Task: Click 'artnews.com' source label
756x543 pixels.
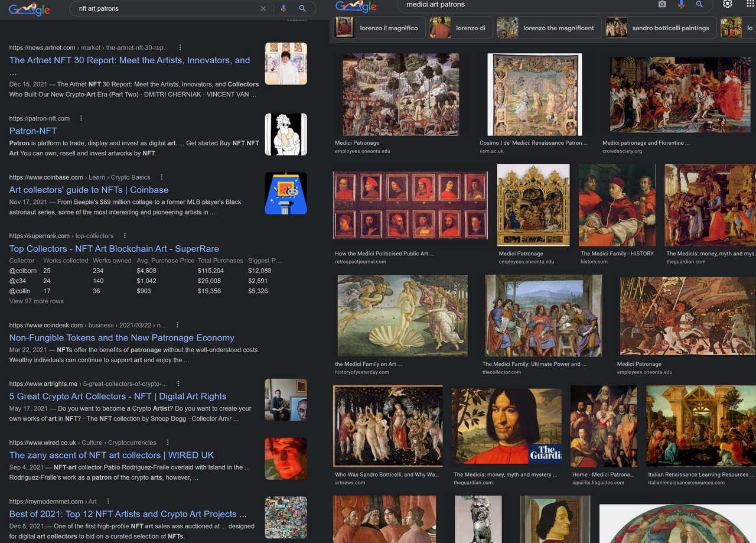Action: click(x=350, y=483)
